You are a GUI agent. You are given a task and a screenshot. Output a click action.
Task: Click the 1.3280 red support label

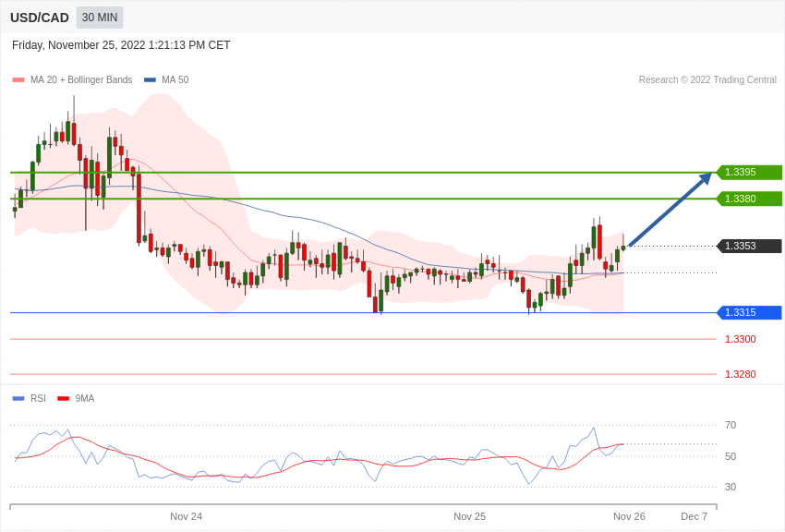[x=741, y=374]
